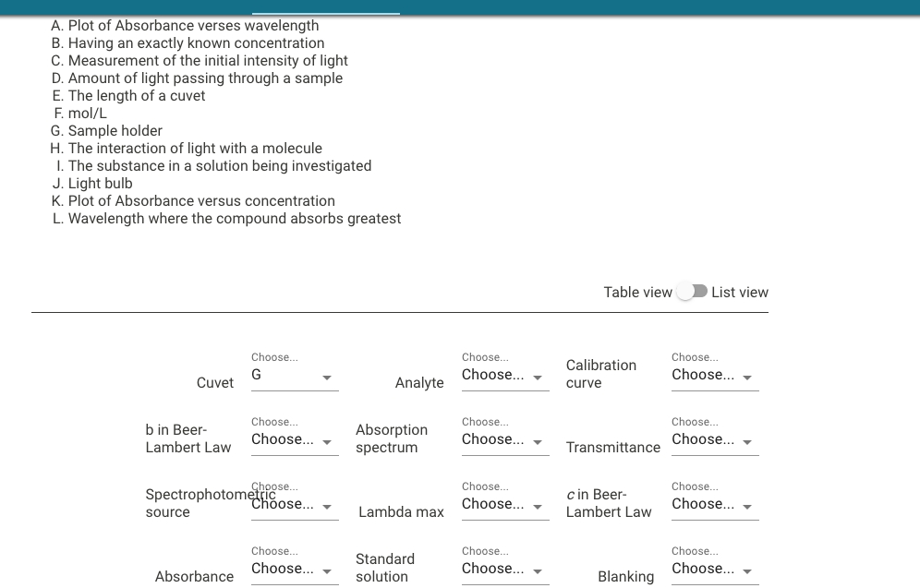Click the 'Calibration curve' term label
Image resolution: width=920 pixels, height=588 pixels.
coord(601,374)
